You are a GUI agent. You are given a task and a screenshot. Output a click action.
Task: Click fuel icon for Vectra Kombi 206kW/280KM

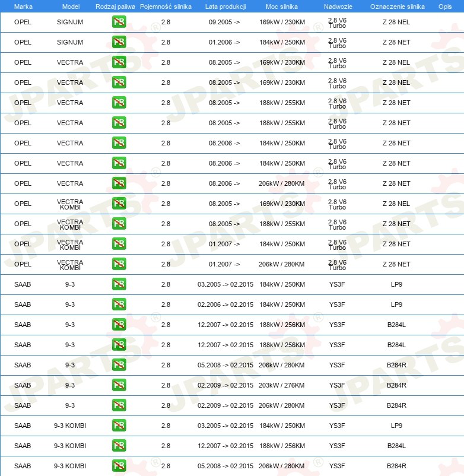coord(119,264)
